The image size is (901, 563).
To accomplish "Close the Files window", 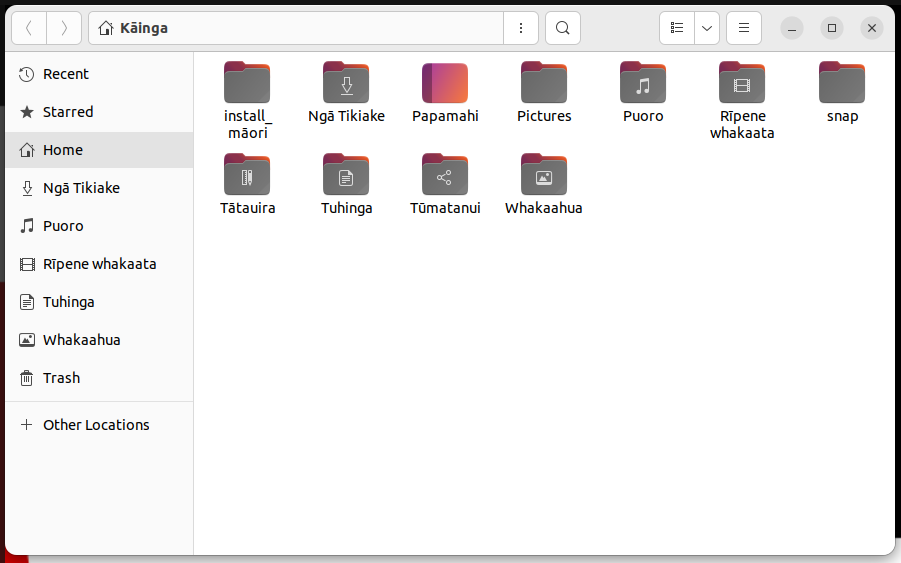I will [872, 28].
